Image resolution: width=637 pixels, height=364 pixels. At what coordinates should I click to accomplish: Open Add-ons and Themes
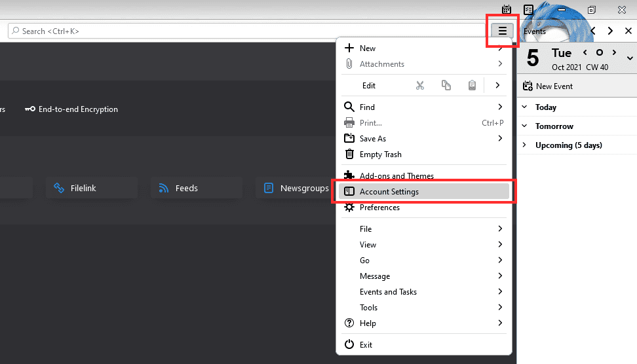coord(424,175)
